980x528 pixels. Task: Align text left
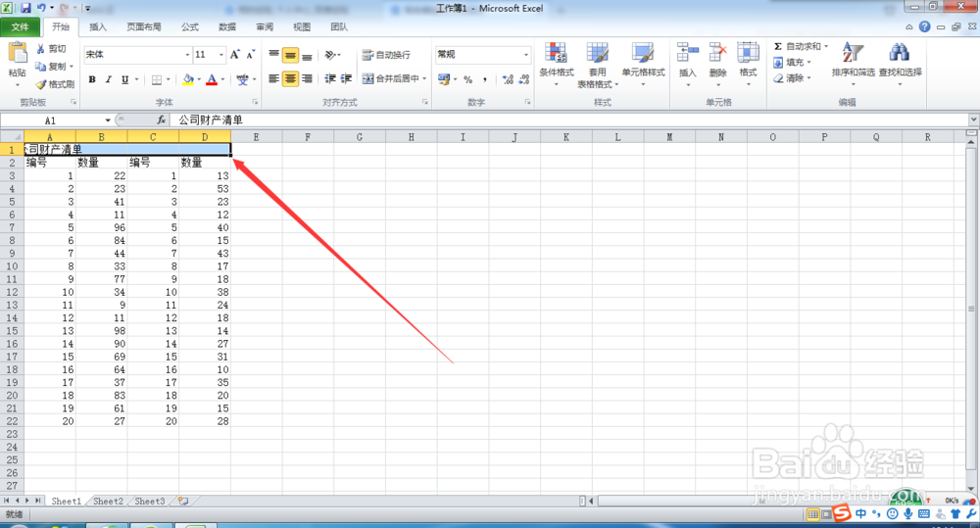coord(273,78)
